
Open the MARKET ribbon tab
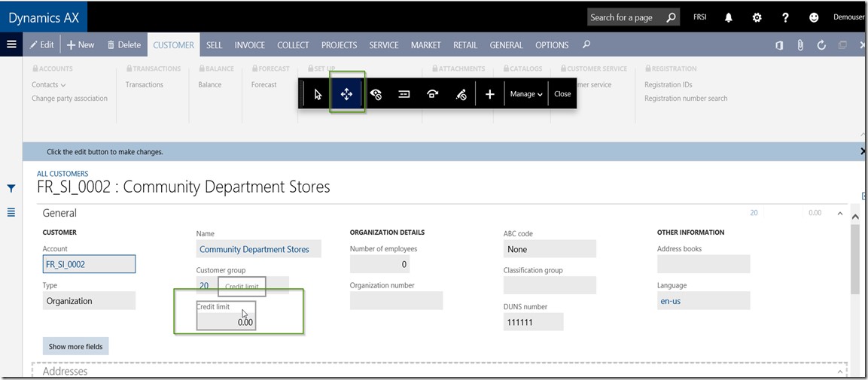pyautogui.click(x=425, y=45)
